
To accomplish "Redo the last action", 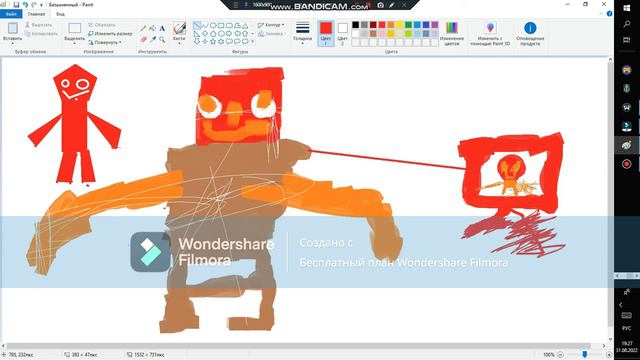I will 33,4.
